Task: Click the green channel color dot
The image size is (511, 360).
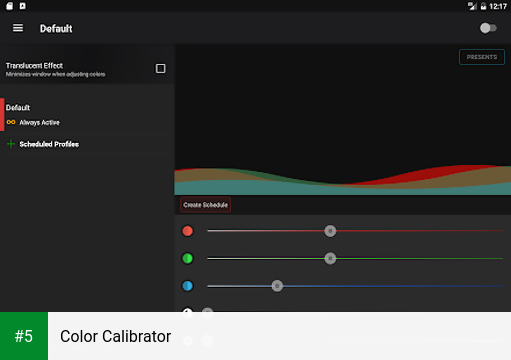Action: coord(187,258)
